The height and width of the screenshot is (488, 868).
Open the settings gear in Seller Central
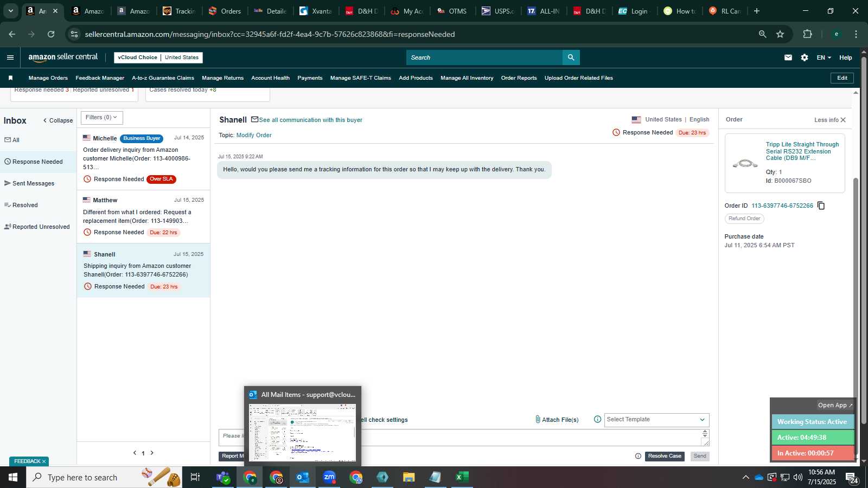(x=805, y=57)
